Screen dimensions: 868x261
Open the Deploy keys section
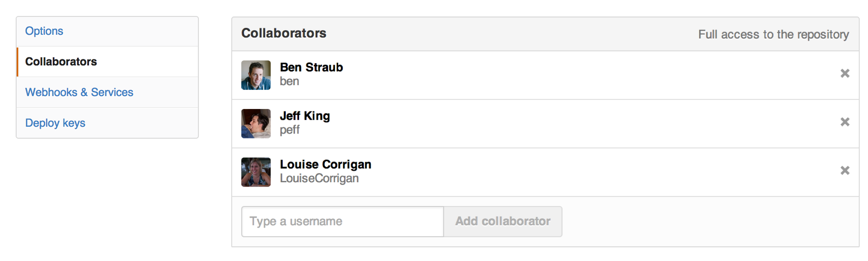55,123
